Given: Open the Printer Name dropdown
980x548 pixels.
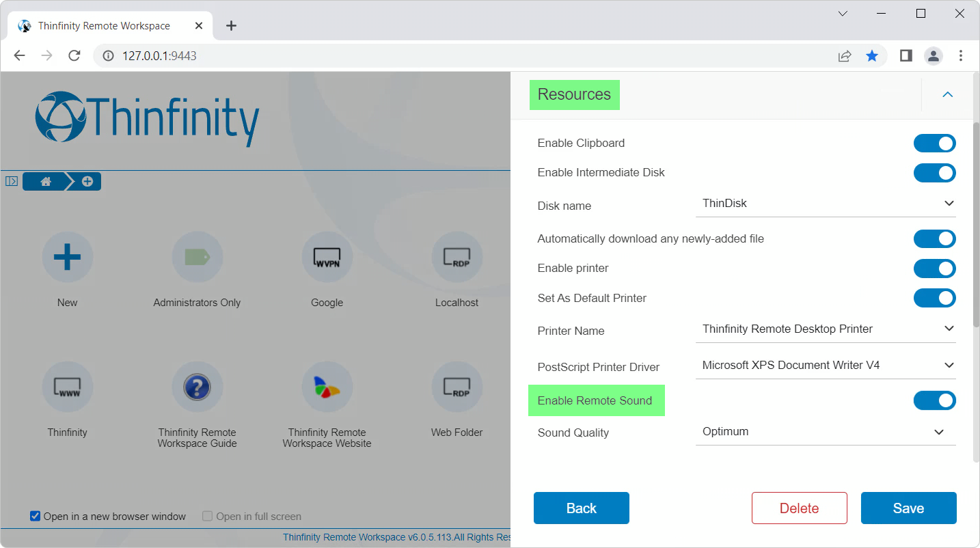Looking at the screenshot, I should pos(826,329).
